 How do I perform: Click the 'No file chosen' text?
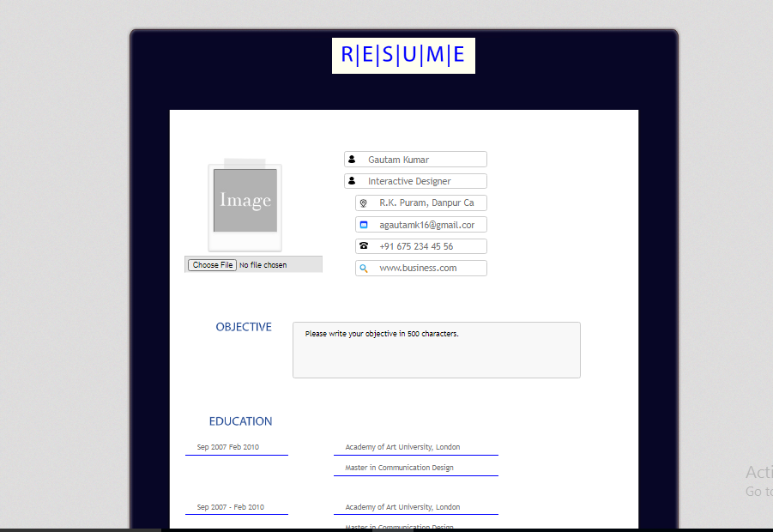[263, 265]
